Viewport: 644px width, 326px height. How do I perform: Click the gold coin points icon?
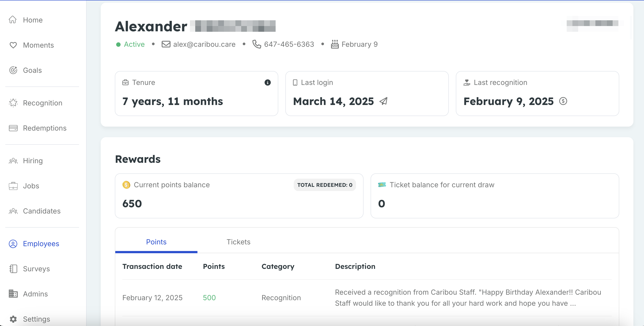click(126, 185)
